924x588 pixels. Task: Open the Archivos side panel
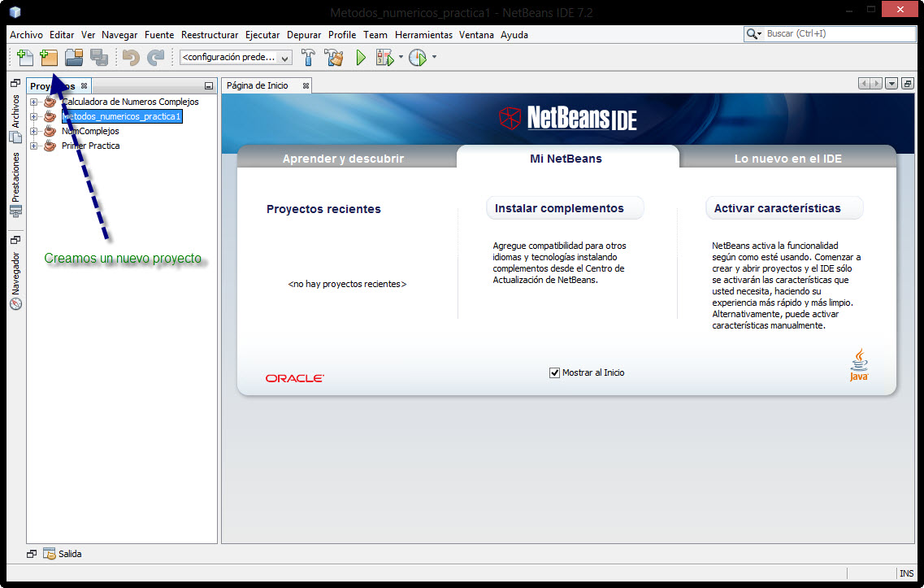16,119
